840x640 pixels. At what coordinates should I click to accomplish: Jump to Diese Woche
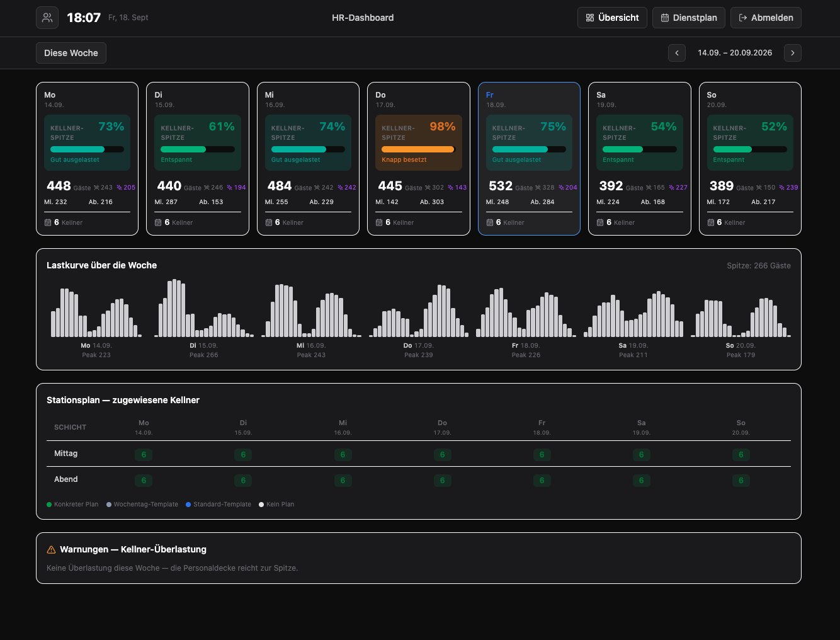click(71, 53)
